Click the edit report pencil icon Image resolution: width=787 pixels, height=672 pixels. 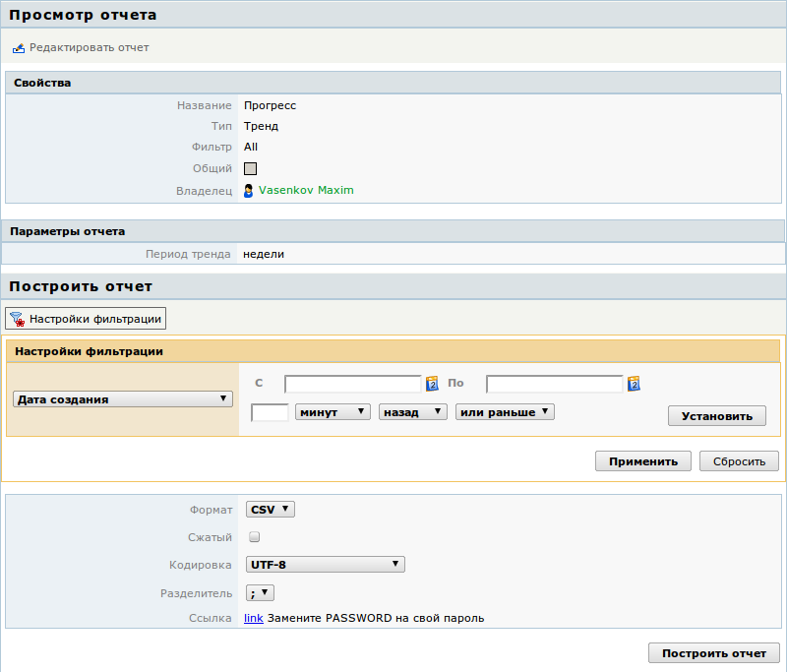[x=18, y=47]
